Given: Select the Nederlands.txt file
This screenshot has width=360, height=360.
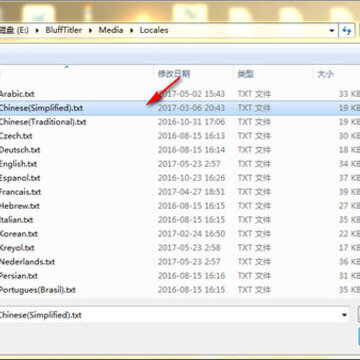Looking at the screenshot, I should [x=27, y=262].
